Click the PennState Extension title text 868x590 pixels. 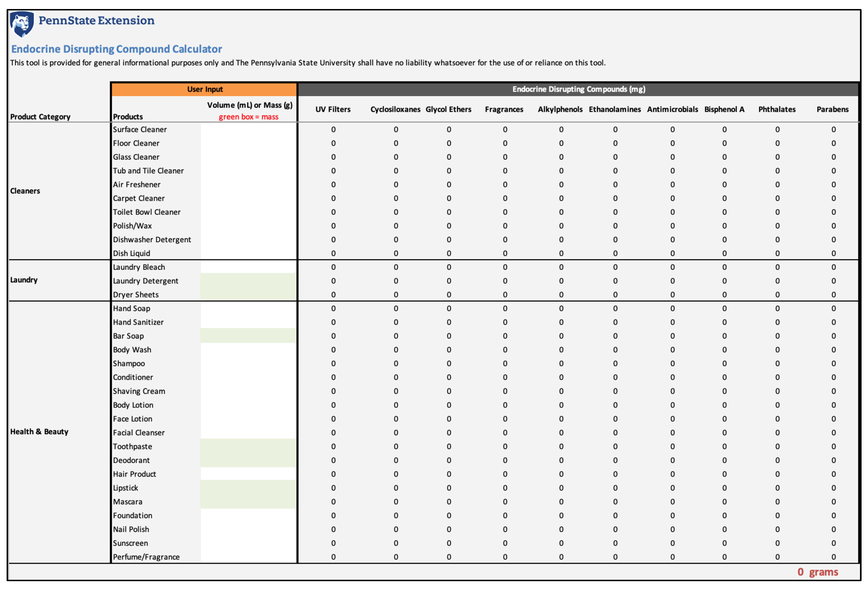tap(96, 20)
